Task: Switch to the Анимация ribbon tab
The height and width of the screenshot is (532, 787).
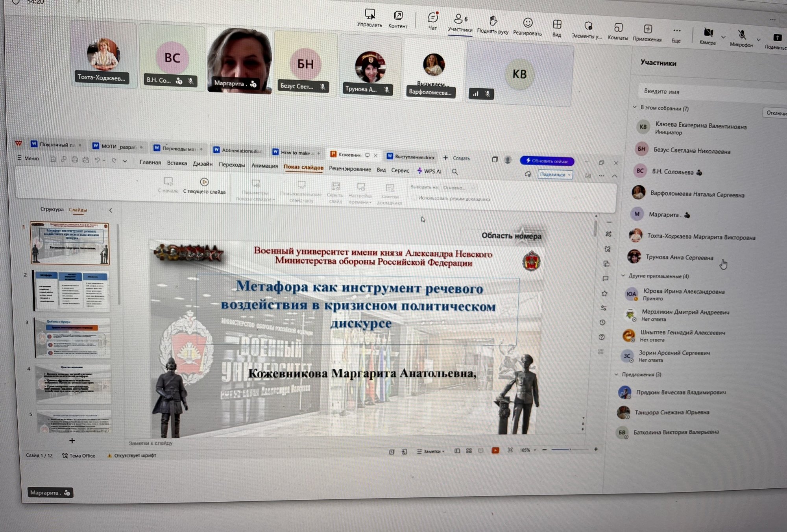Action: tap(264, 166)
